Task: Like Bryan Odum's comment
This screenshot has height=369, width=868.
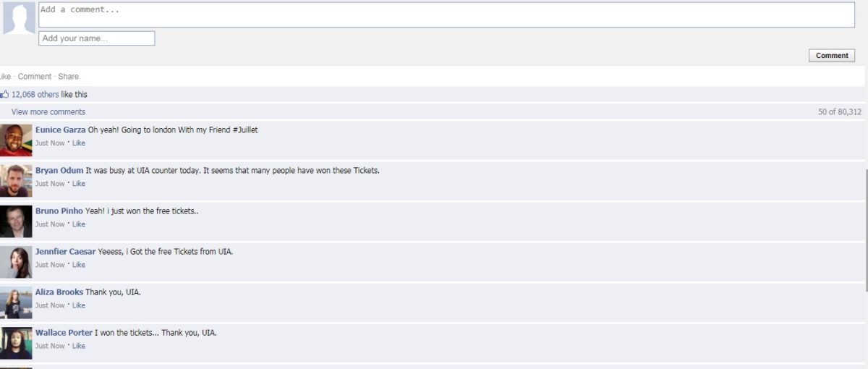Action: coord(79,184)
